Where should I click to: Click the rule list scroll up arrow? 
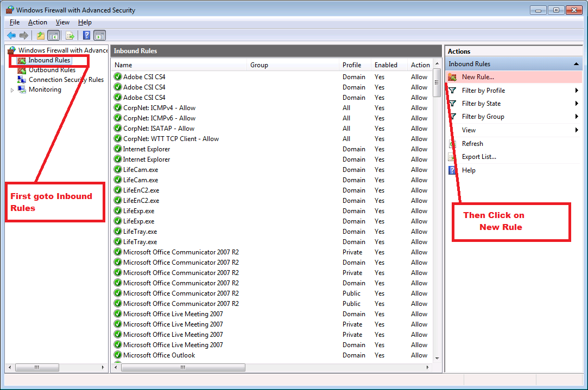coord(437,64)
